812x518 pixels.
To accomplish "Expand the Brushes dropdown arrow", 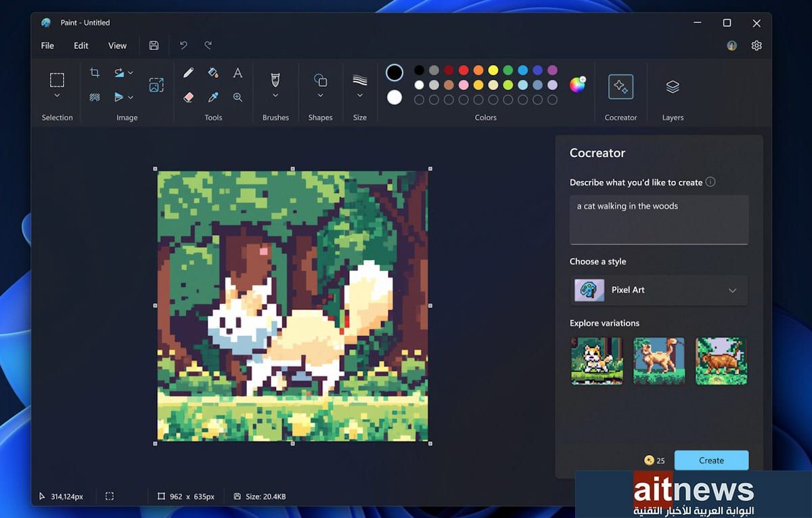I will click(275, 96).
